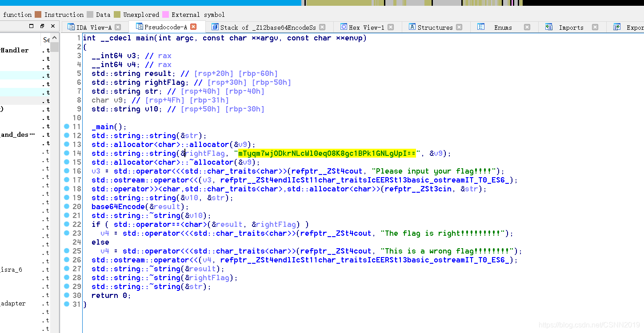Close the Structures tab

[459, 27]
